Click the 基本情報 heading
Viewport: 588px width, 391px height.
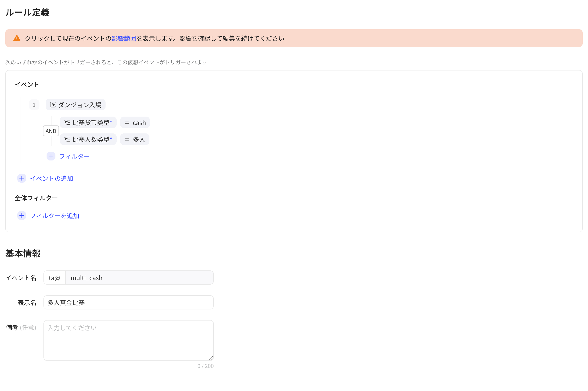[23, 253]
